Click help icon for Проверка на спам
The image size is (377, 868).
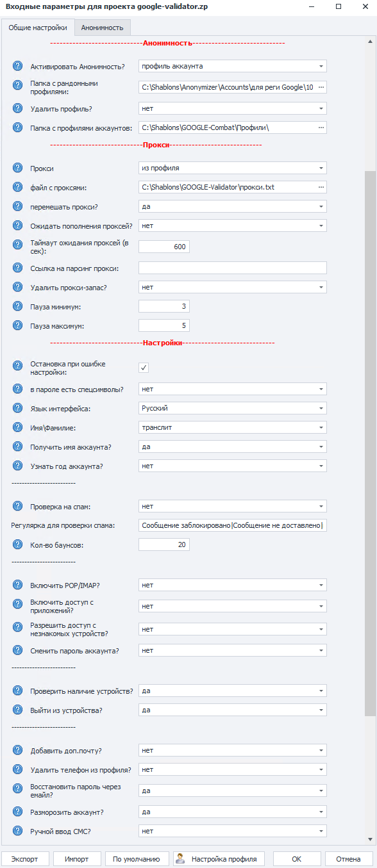pos(17,506)
